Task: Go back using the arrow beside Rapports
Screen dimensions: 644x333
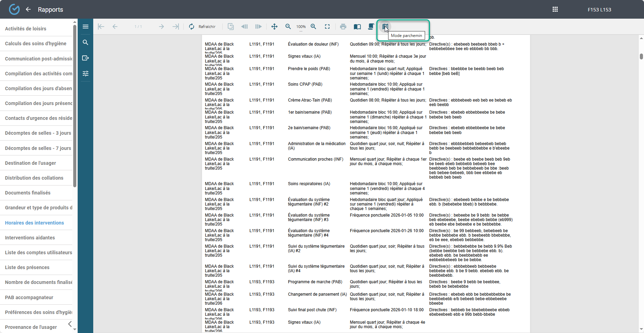Action: tap(28, 9)
